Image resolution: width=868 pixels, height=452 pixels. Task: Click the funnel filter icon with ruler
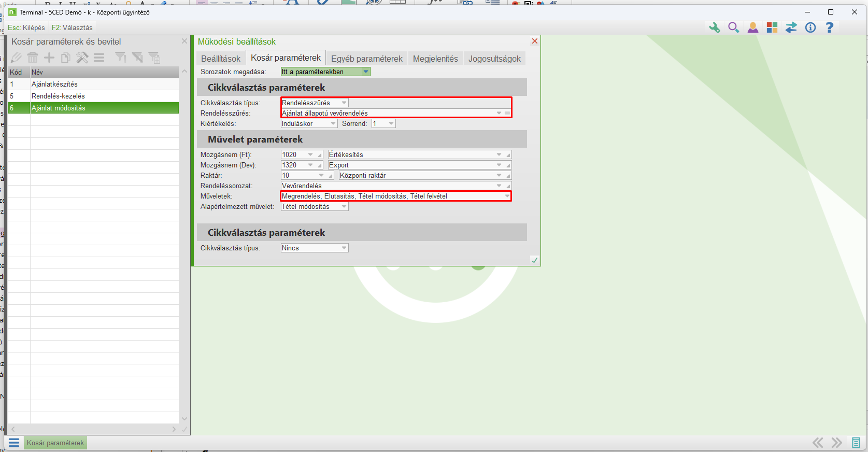coord(121,58)
